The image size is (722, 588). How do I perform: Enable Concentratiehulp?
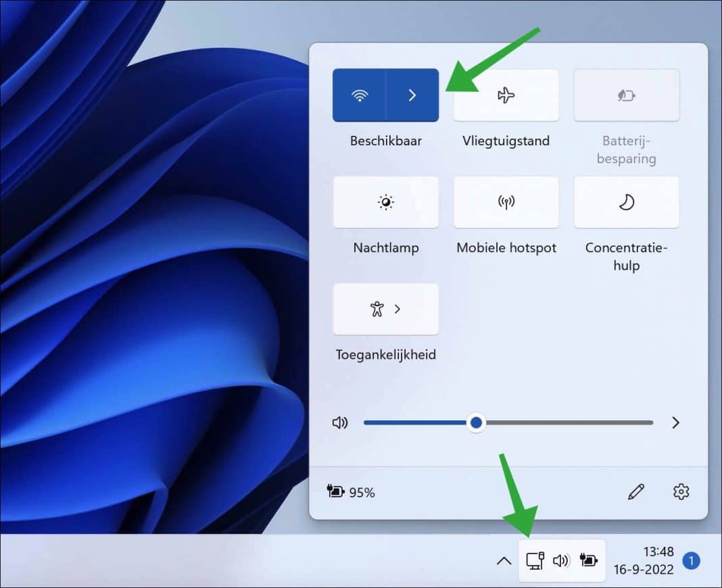tap(626, 202)
